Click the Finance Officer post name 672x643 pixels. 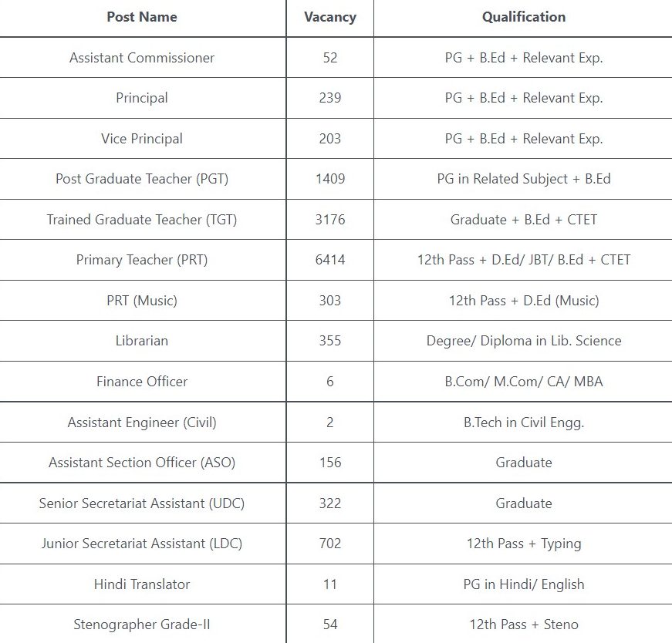point(142,382)
